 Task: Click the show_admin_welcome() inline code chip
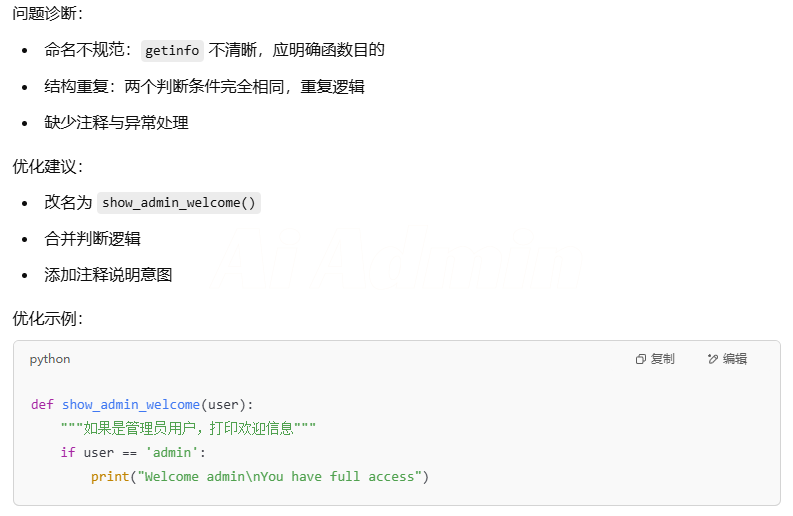point(179,203)
